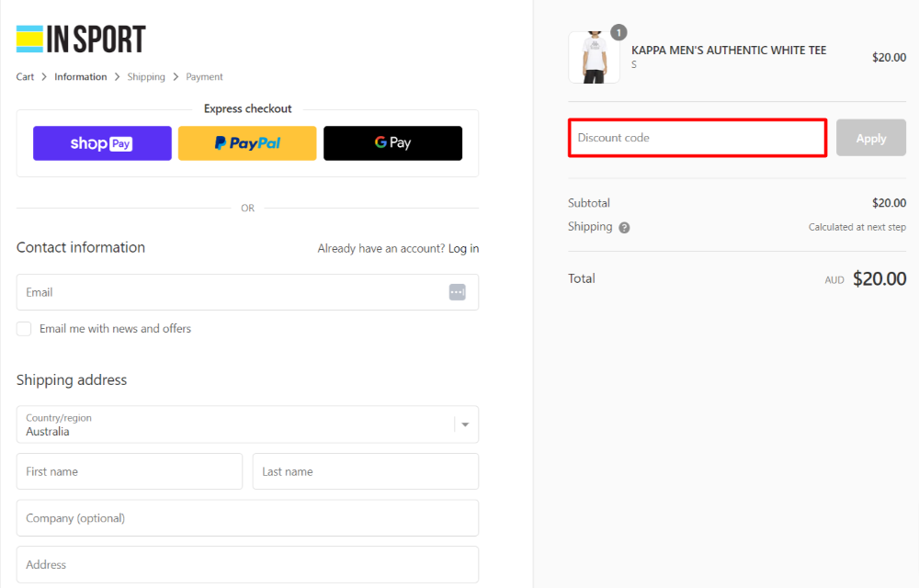Go back to Cart breadcrumb
Image resolution: width=919 pixels, height=588 pixels.
coord(26,77)
